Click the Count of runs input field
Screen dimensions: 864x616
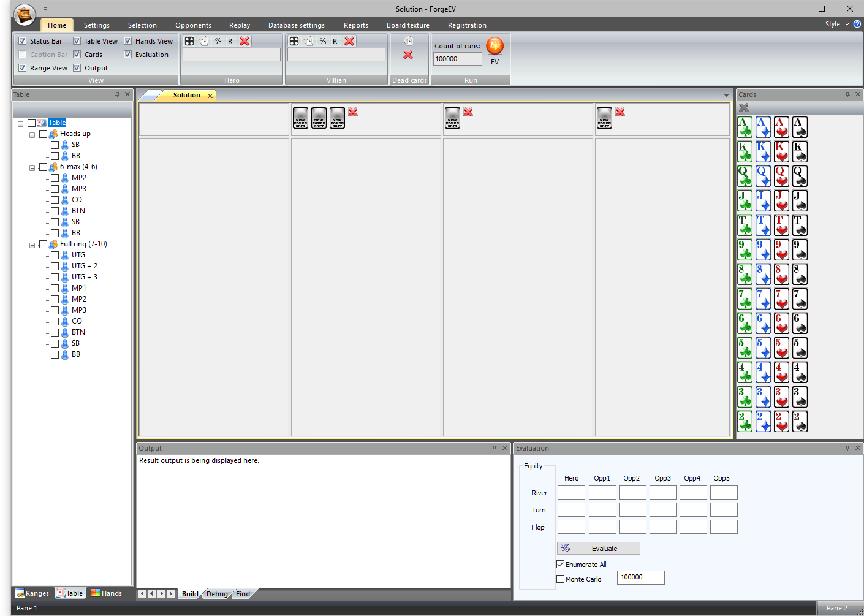click(457, 59)
